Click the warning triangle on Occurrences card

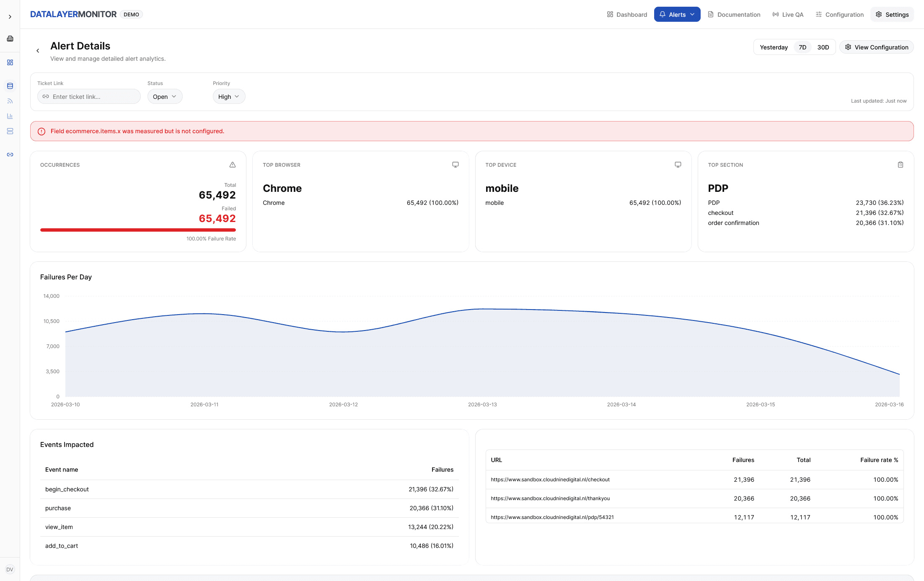233,165
